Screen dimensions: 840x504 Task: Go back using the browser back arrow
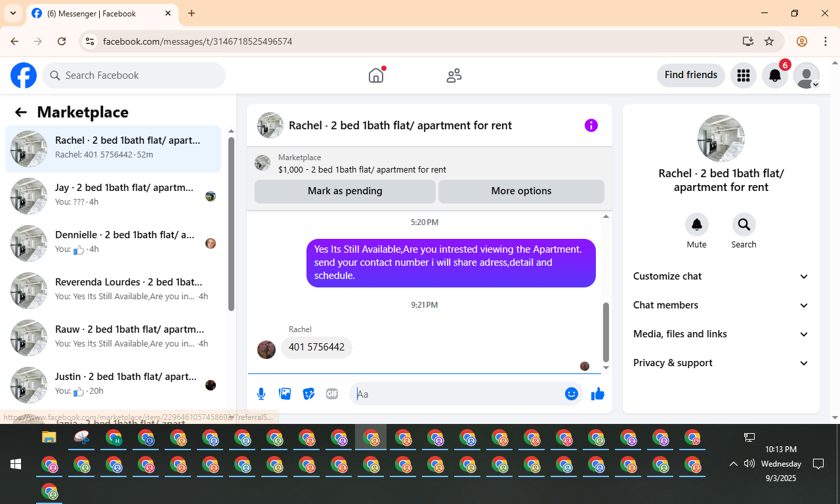tap(14, 41)
